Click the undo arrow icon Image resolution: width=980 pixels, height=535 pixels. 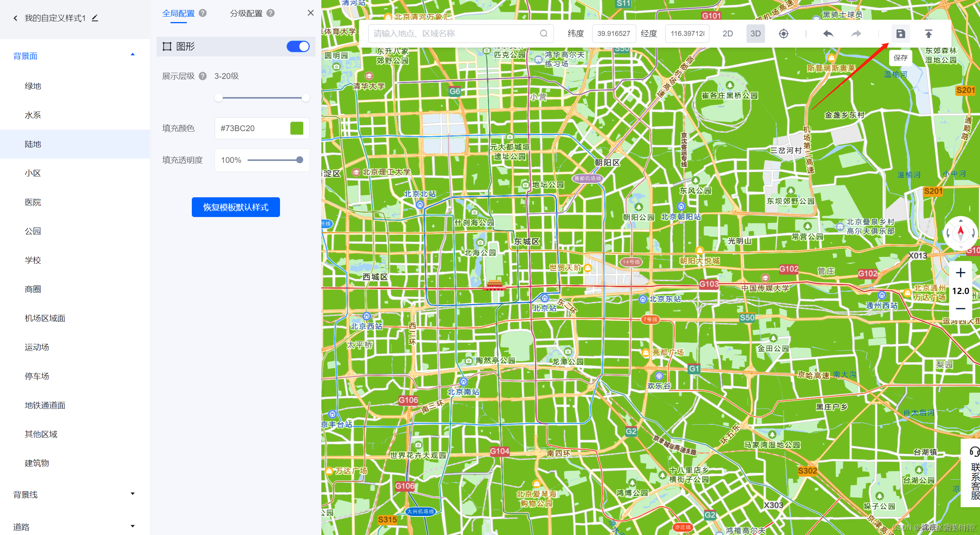[x=828, y=34]
